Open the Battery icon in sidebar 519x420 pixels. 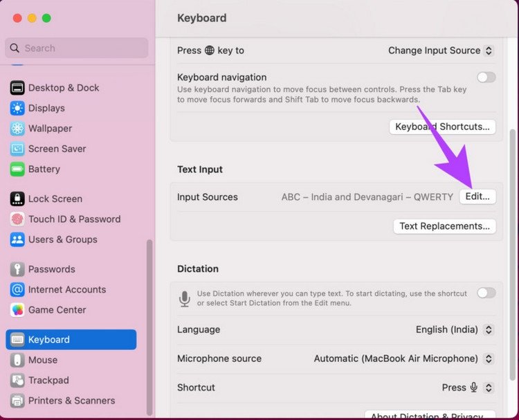(x=17, y=169)
